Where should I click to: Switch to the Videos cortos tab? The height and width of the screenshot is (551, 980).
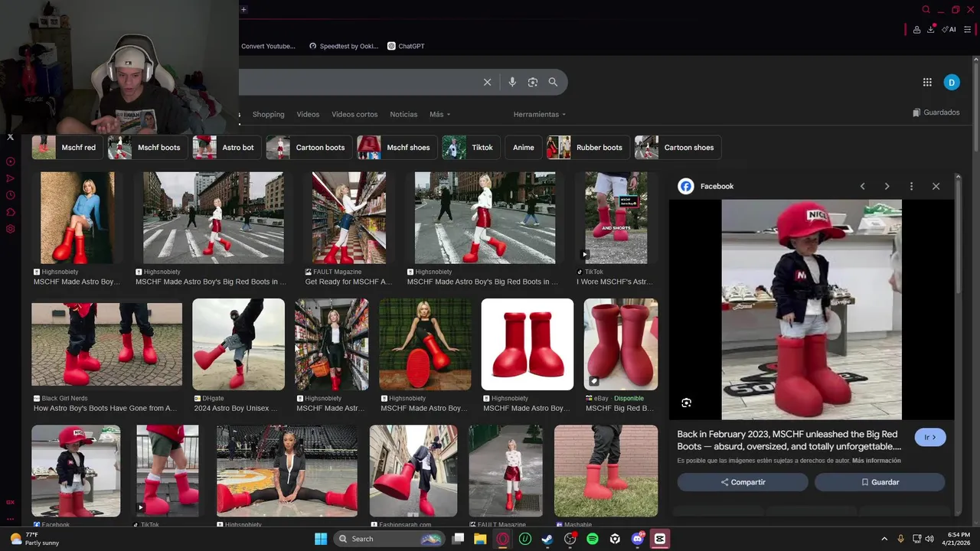(x=354, y=114)
